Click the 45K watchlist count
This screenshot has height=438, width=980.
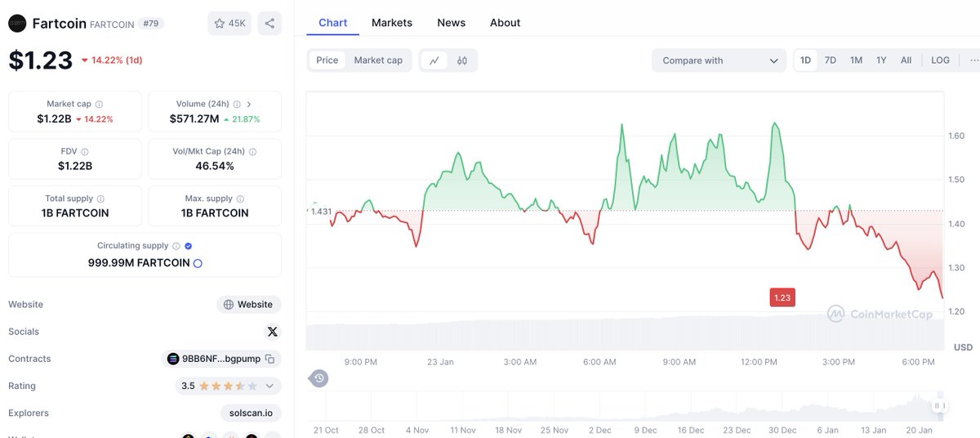click(237, 24)
